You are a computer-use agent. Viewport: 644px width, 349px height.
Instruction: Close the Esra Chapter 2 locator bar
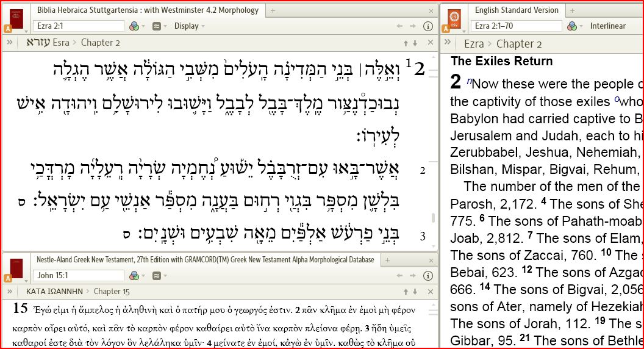(430, 42)
